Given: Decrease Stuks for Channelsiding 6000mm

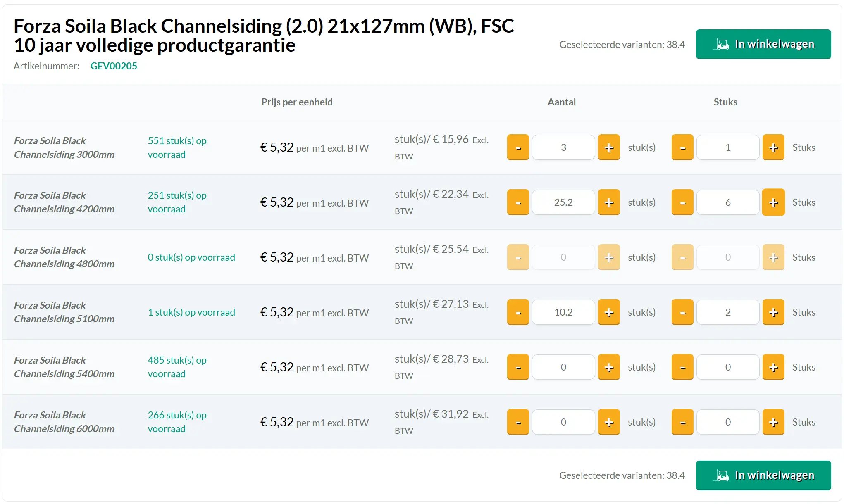Looking at the screenshot, I should tap(682, 422).
